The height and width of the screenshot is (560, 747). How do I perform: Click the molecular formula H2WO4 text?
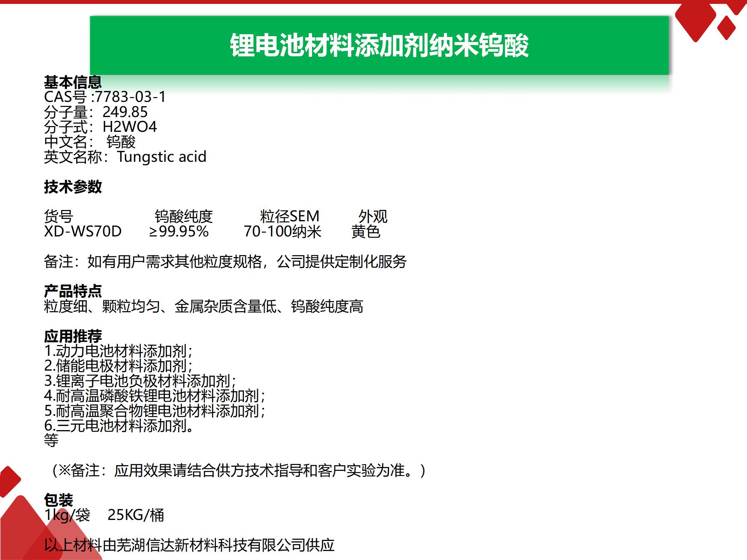(x=130, y=127)
